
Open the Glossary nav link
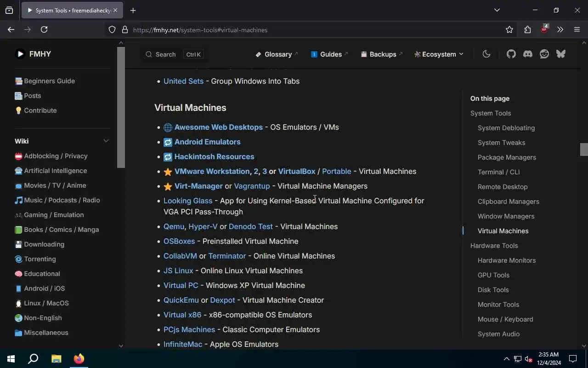point(277,54)
